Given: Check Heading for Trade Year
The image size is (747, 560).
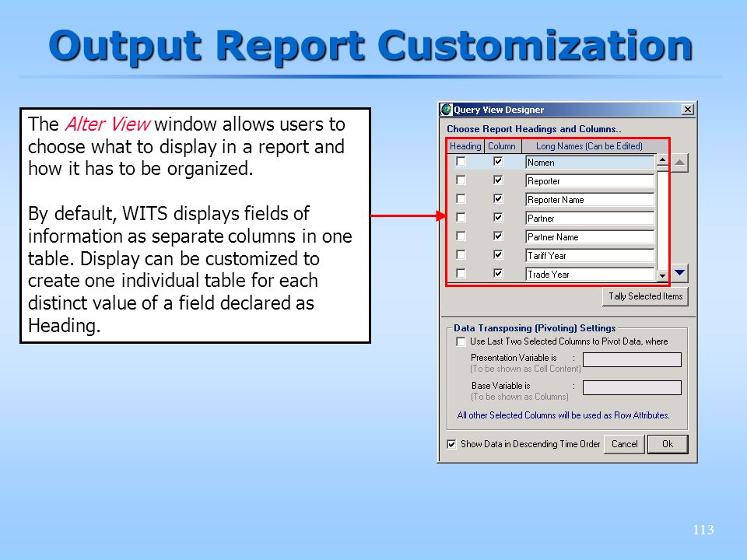Looking at the screenshot, I should (x=461, y=273).
